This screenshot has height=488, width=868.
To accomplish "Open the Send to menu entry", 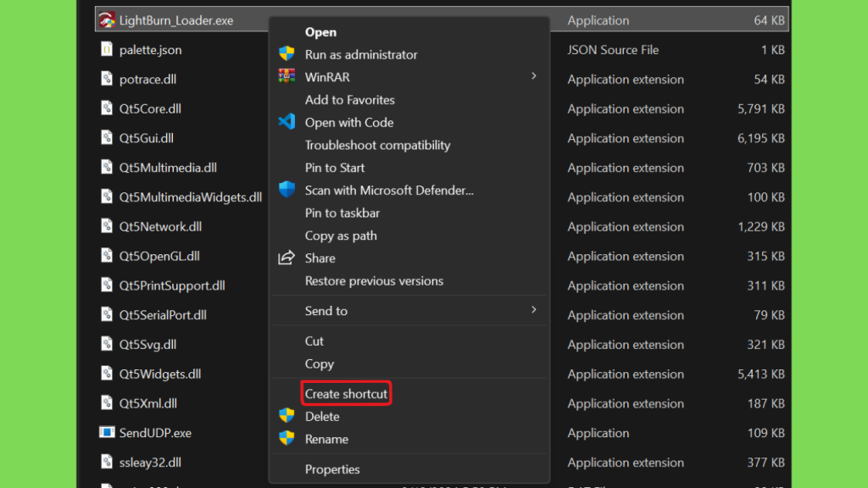I will [x=326, y=311].
